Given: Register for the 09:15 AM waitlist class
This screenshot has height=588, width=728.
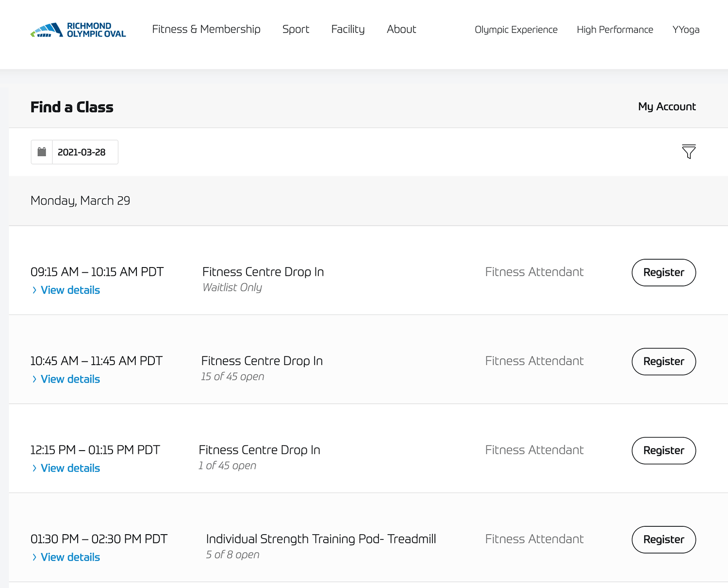Looking at the screenshot, I should 663,272.
